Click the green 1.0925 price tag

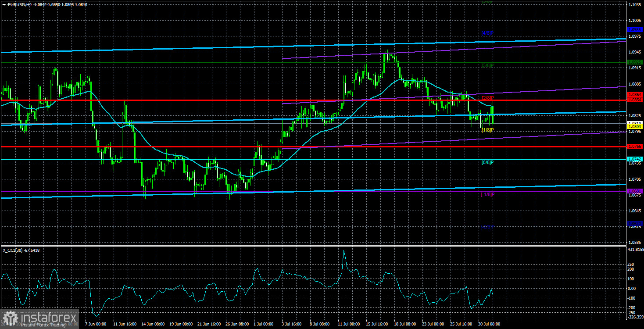635,62
